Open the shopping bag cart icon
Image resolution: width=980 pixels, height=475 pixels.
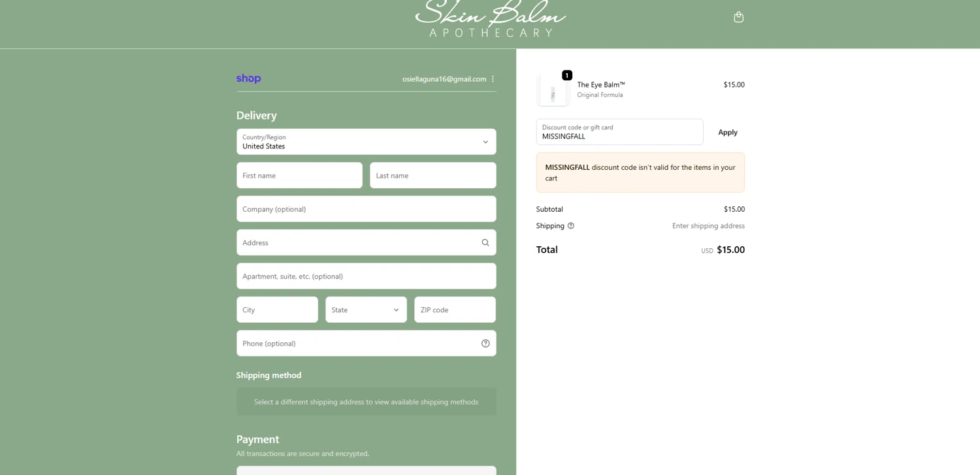point(738,17)
